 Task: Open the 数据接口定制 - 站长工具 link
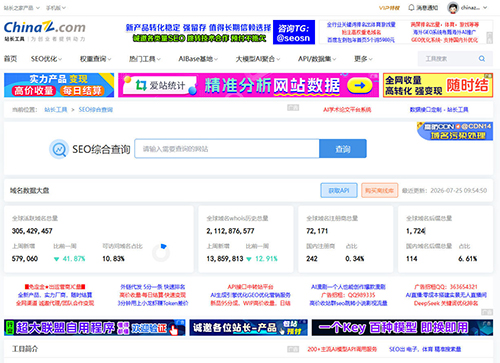[439, 109]
